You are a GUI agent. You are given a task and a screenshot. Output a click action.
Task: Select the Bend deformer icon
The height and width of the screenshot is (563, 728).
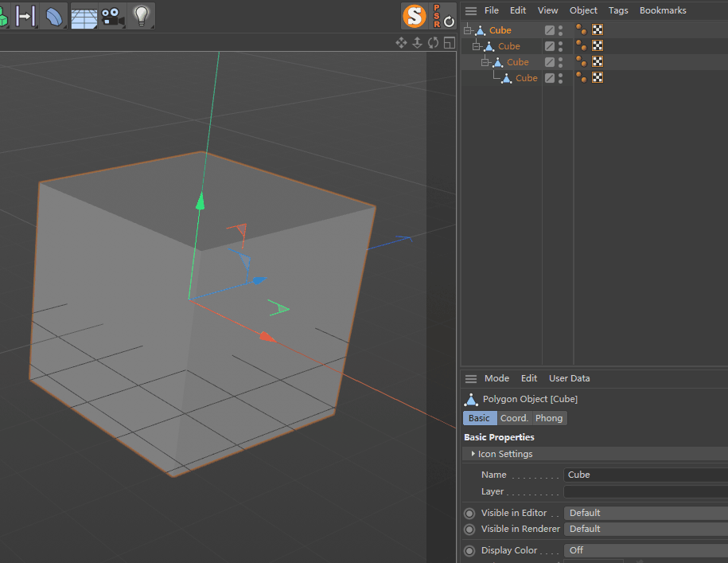(x=54, y=16)
